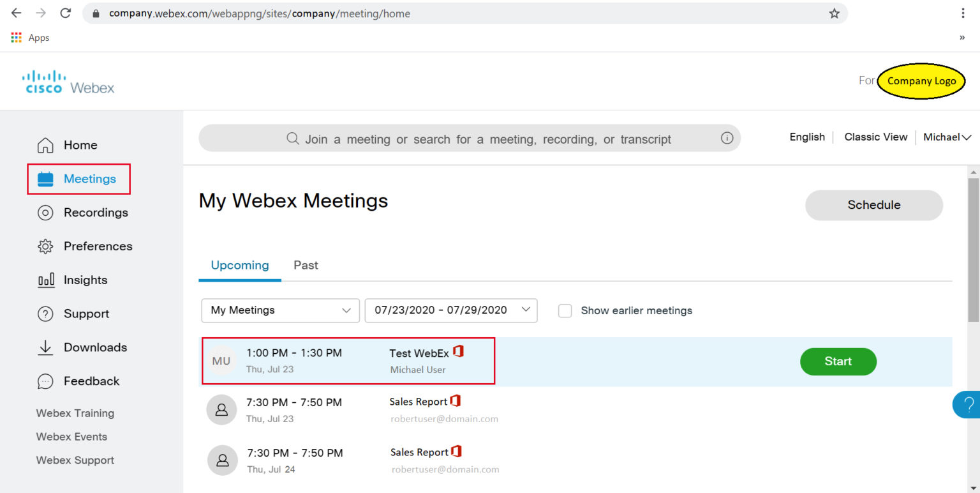Click the Home house icon in sidebar
The height and width of the screenshot is (493, 980).
(x=45, y=146)
